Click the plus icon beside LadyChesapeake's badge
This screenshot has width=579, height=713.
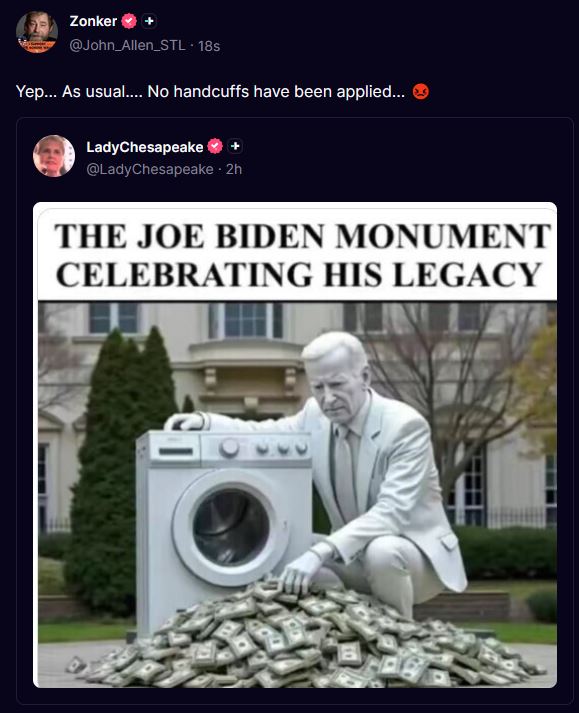click(x=235, y=146)
